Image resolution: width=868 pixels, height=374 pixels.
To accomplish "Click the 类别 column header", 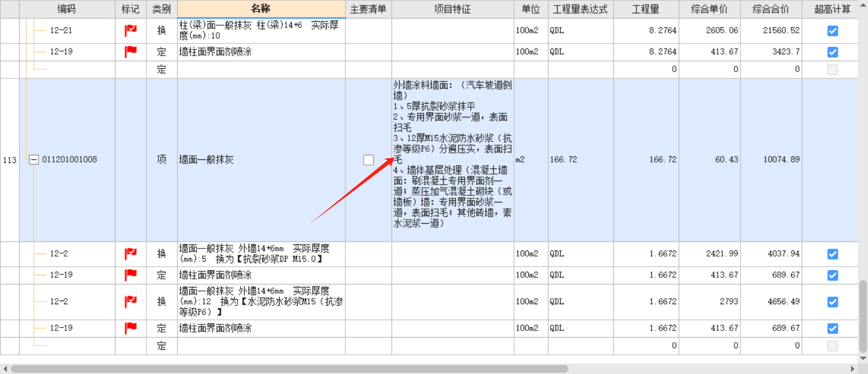I will (x=162, y=9).
